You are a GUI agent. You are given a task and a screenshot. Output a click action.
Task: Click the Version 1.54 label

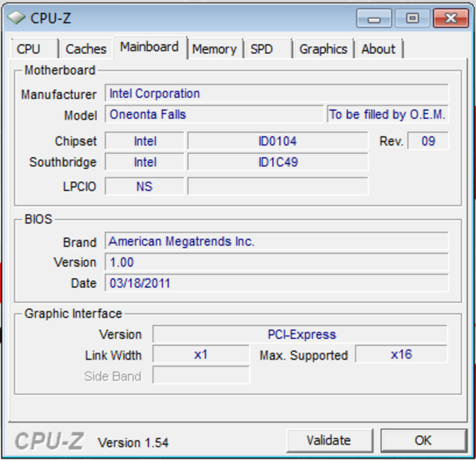pos(133,442)
